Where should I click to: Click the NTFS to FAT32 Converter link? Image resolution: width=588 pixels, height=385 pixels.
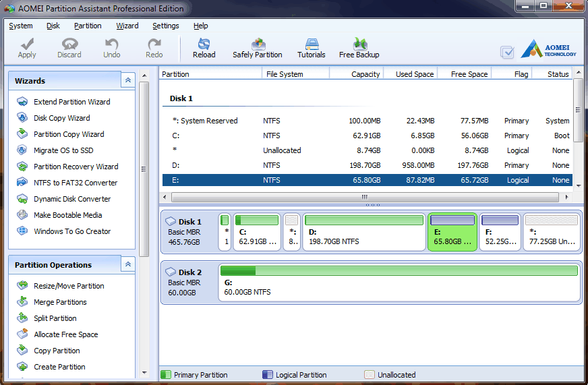[75, 183]
